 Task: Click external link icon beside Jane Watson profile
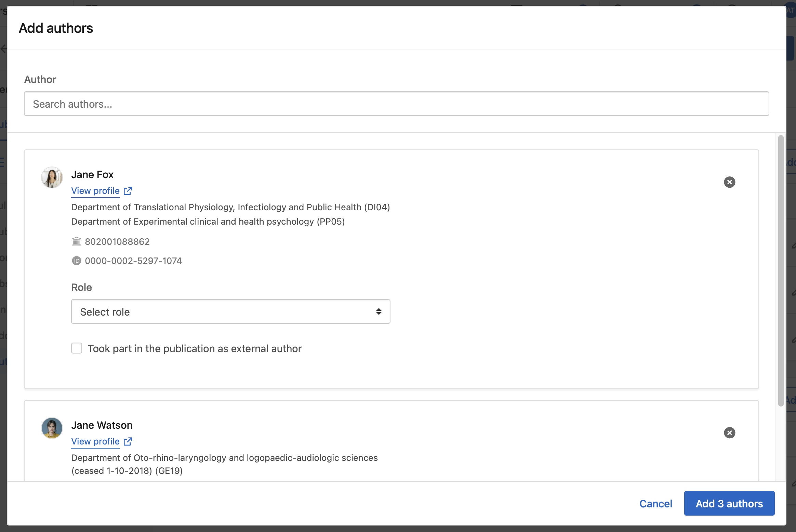coord(128,441)
